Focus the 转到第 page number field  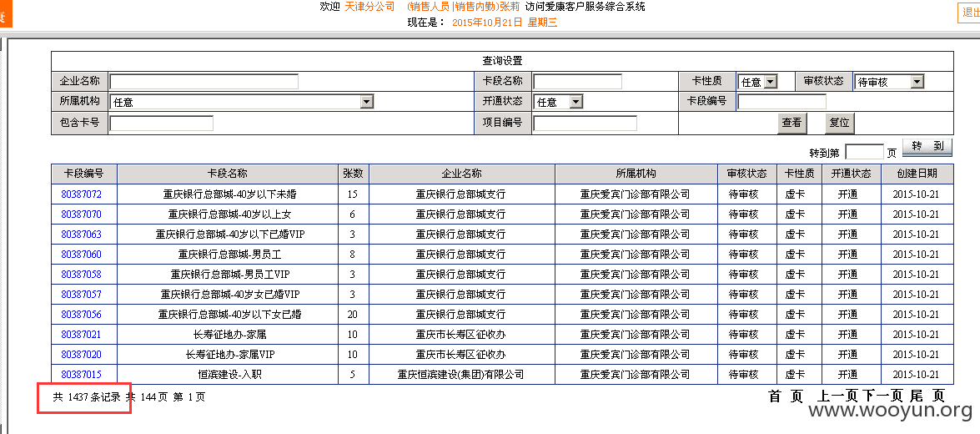coord(864,152)
